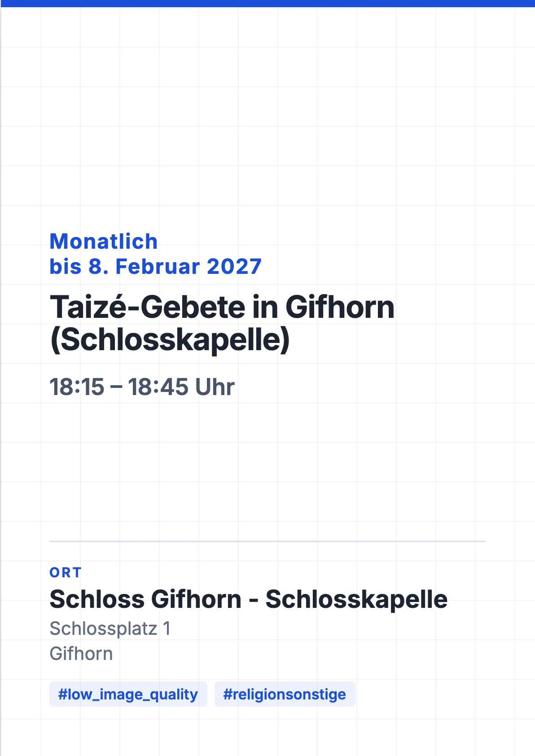535x756 pixels.
Task: Select the 18:15 start time
Action: tap(77, 387)
